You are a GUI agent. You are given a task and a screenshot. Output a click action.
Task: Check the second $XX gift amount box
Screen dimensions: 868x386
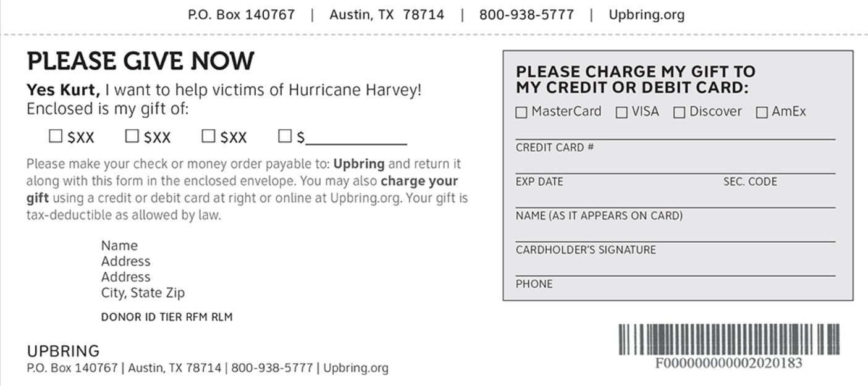coord(132,136)
